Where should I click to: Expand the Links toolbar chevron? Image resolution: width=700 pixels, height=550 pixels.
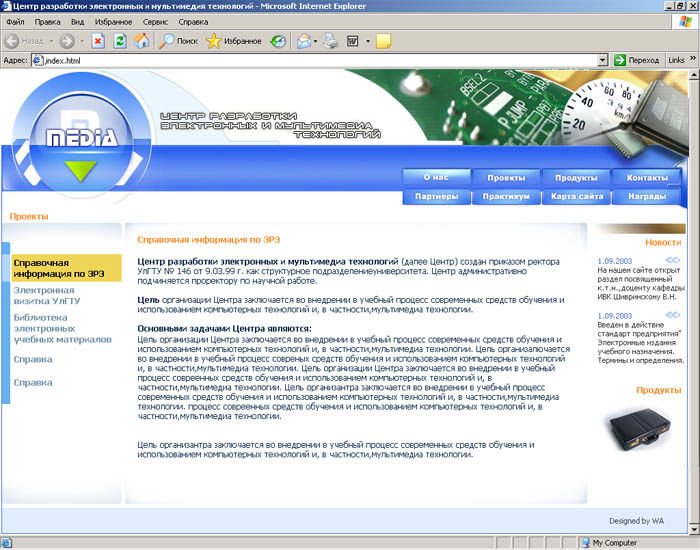(693, 58)
